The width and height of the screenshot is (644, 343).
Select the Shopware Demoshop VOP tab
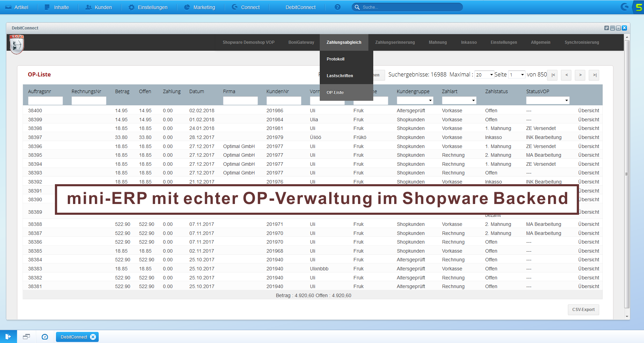(248, 42)
